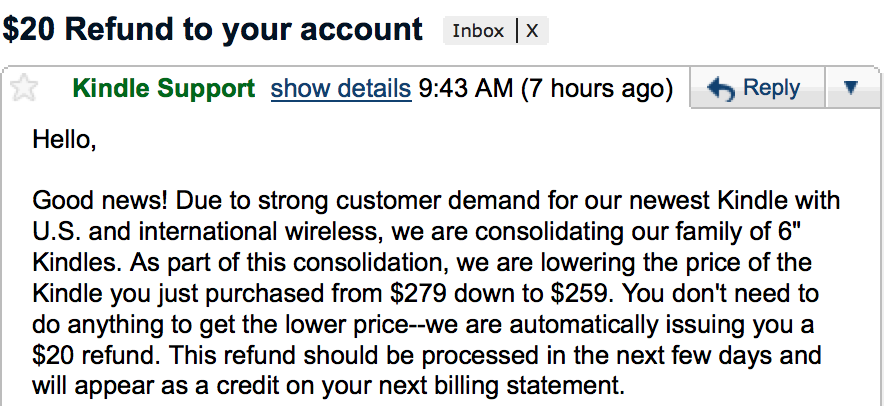This screenshot has height=406, width=890.
Task: Click the show details link
Action: (x=341, y=89)
